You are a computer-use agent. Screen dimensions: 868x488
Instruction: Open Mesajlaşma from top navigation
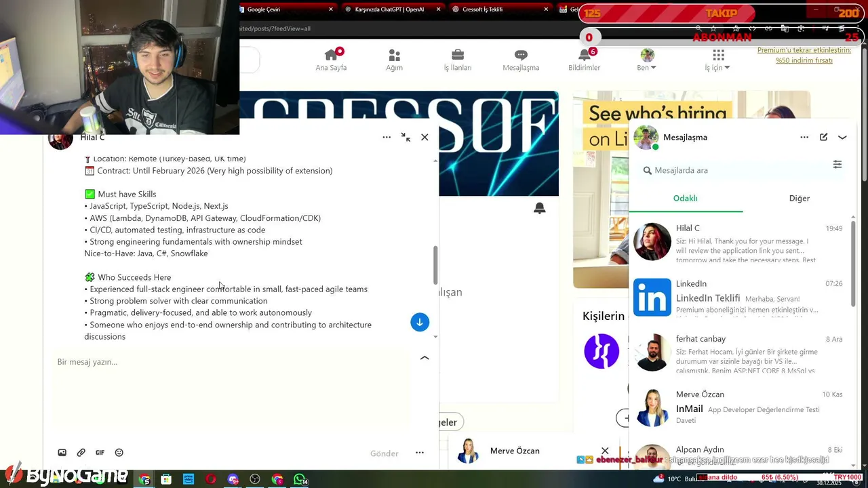point(521,60)
